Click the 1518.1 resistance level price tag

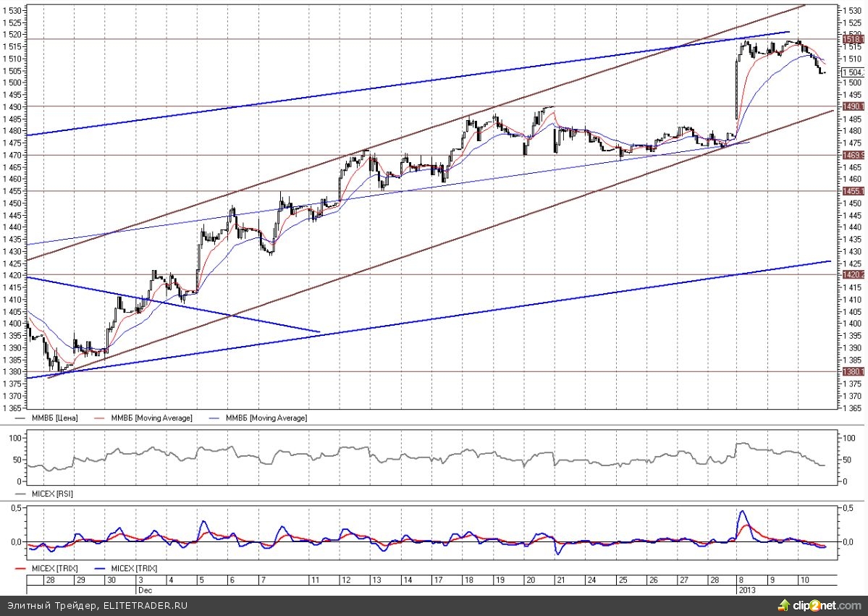853,39
